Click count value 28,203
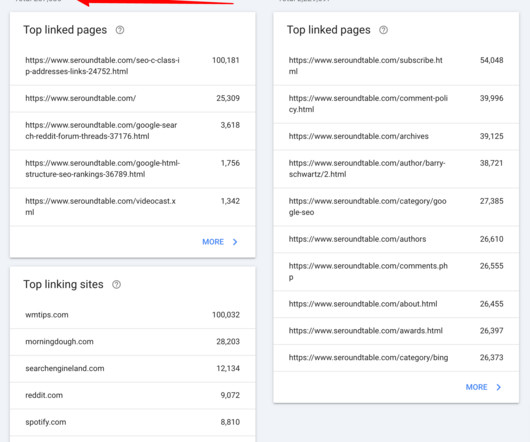 coord(228,342)
